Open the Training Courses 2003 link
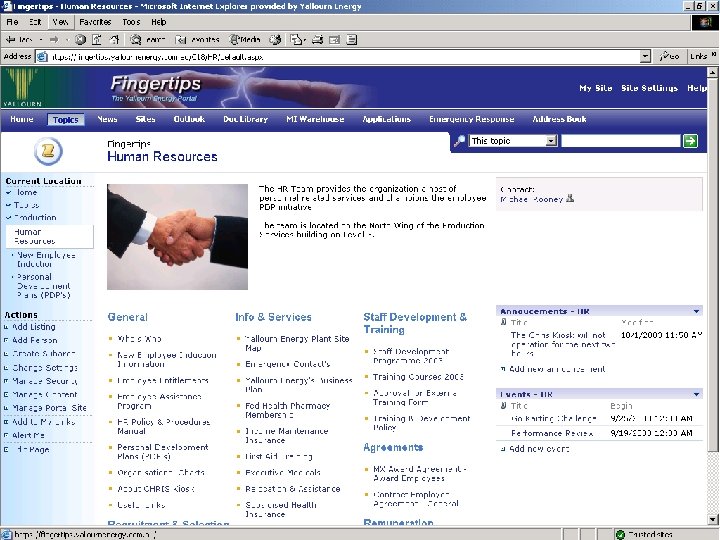 coord(418,377)
